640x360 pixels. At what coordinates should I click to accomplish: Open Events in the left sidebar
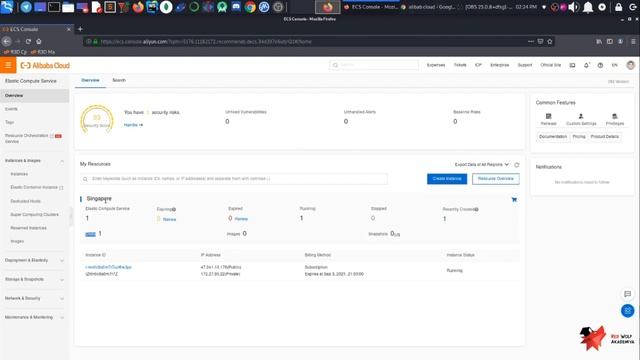tap(11, 109)
